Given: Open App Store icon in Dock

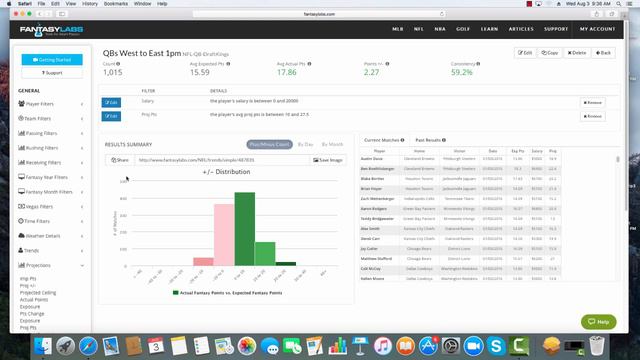Looking at the screenshot, I should pyautogui.click(x=428, y=346).
